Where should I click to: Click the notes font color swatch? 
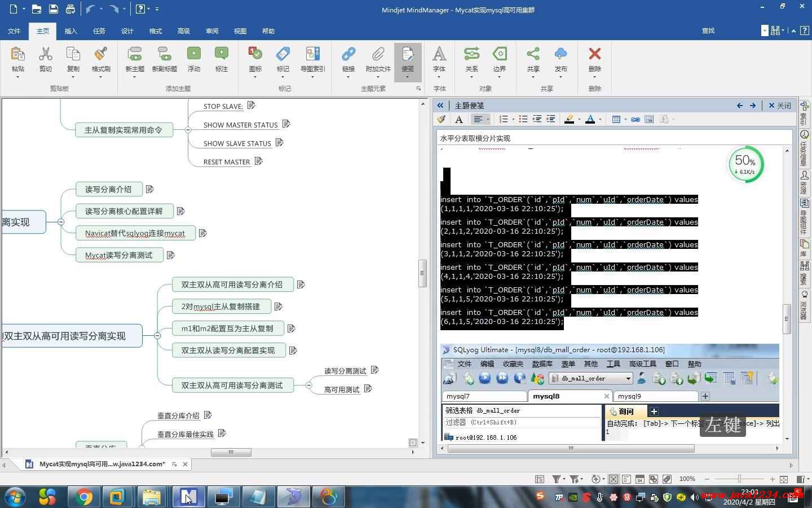click(x=590, y=119)
